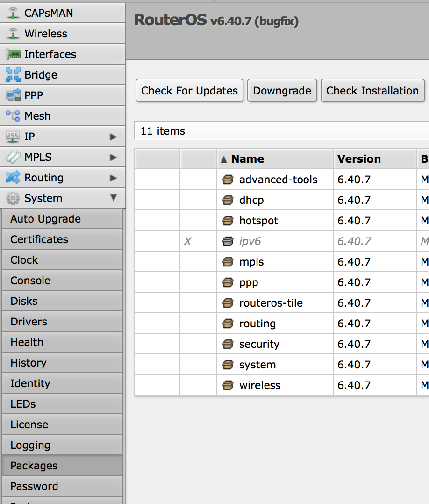Click the wireless package icon
Viewport: 429px width, 504px height.
click(x=228, y=385)
